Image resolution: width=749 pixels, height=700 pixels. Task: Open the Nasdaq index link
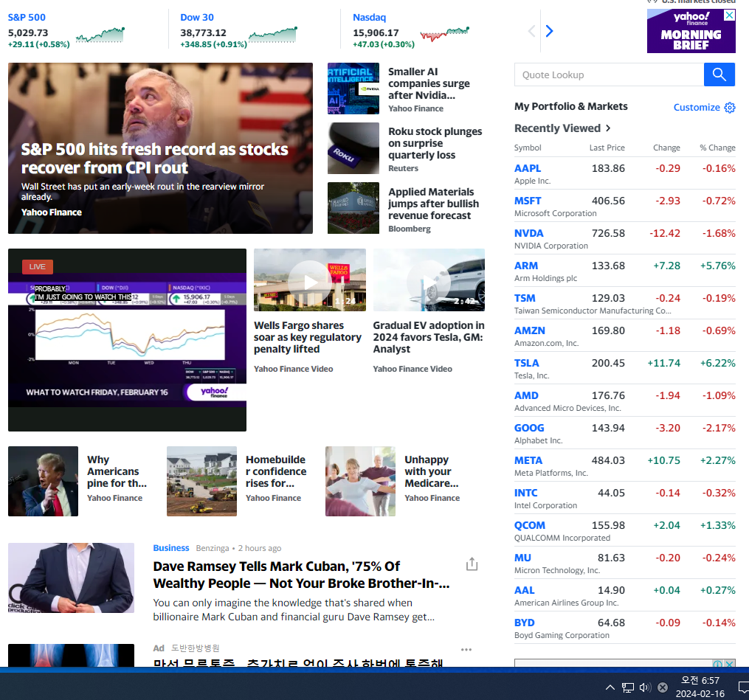pos(369,17)
